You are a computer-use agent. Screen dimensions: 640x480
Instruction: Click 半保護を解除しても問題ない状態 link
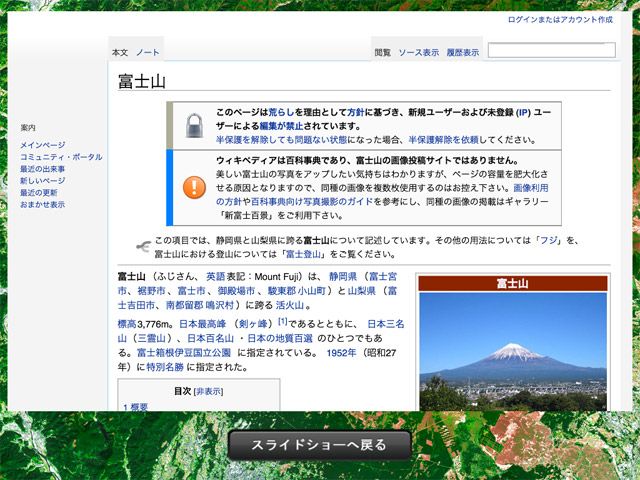tap(282, 140)
